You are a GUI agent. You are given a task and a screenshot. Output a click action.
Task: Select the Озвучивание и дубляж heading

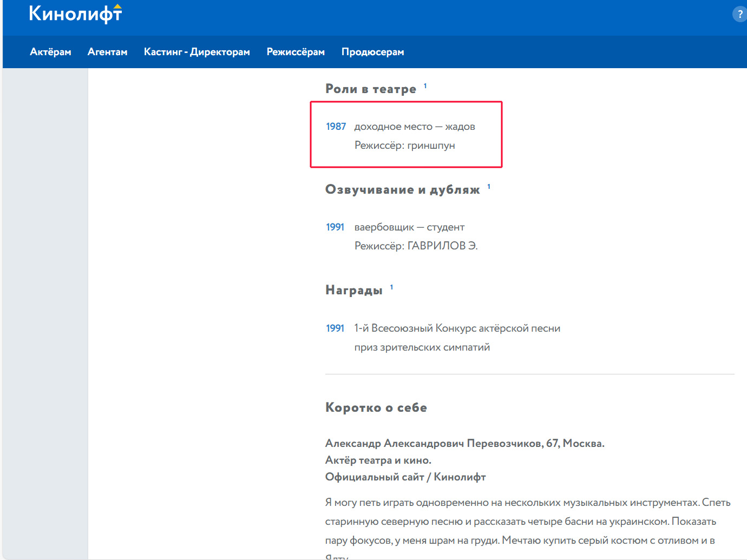402,189
